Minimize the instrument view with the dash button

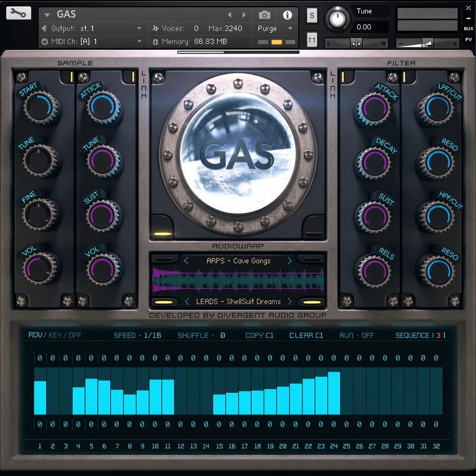click(469, 18)
